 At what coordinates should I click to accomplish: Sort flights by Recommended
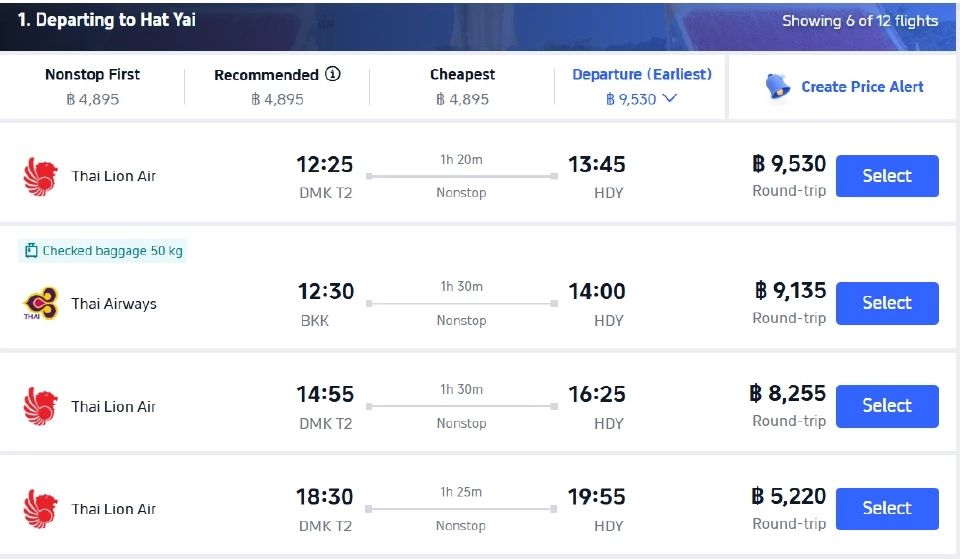click(x=276, y=86)
